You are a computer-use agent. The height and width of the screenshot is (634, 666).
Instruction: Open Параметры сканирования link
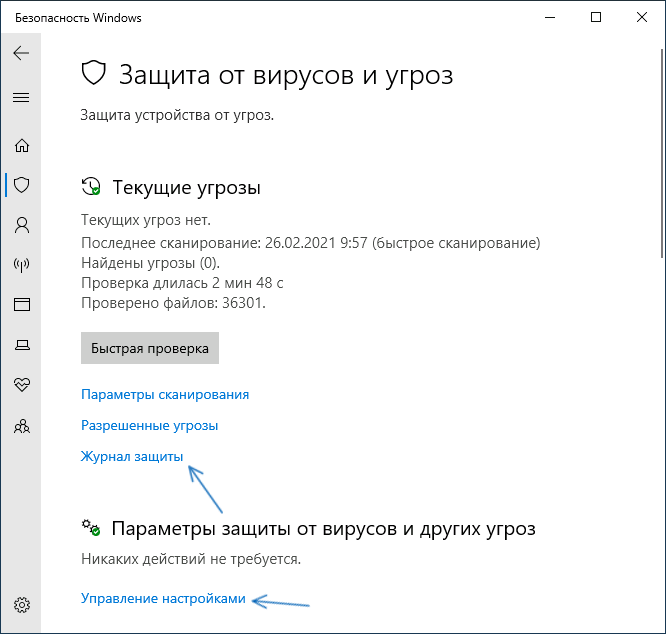[165, 394]
